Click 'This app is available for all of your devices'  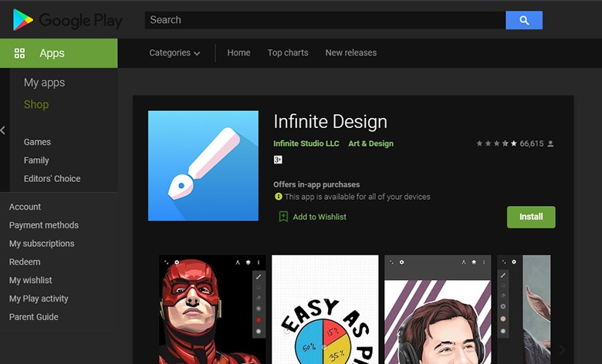pos(357,197)
